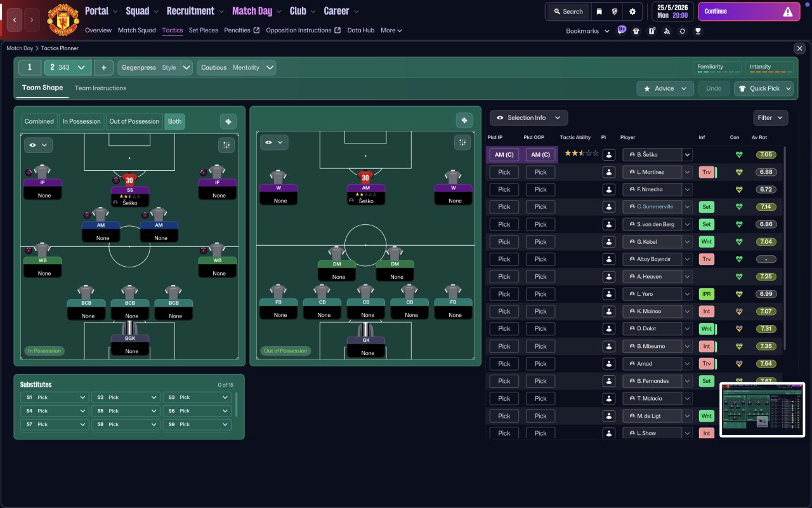Open player instructions icon for G. Kobel
Screen dimensions: 812x508
(609, 241)
